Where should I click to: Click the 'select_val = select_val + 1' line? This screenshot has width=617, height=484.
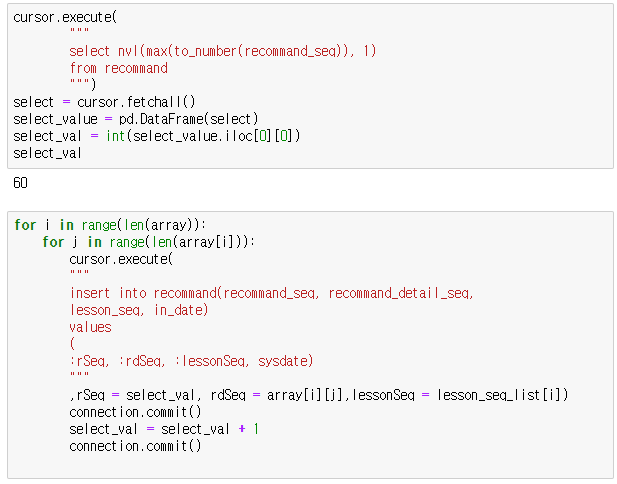[164, 429]
